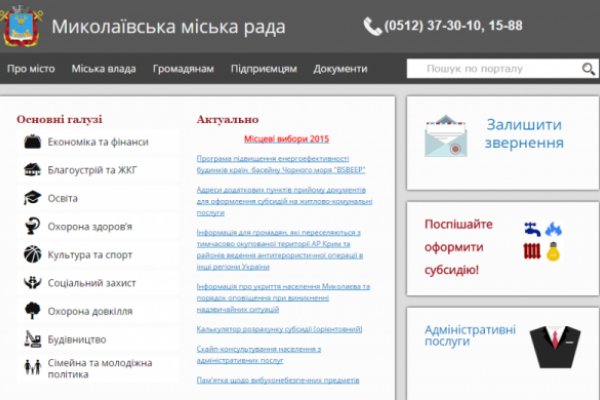Click the crane icon for Будівництво
This screenshot has height=400, width=600.
(32, 339)
